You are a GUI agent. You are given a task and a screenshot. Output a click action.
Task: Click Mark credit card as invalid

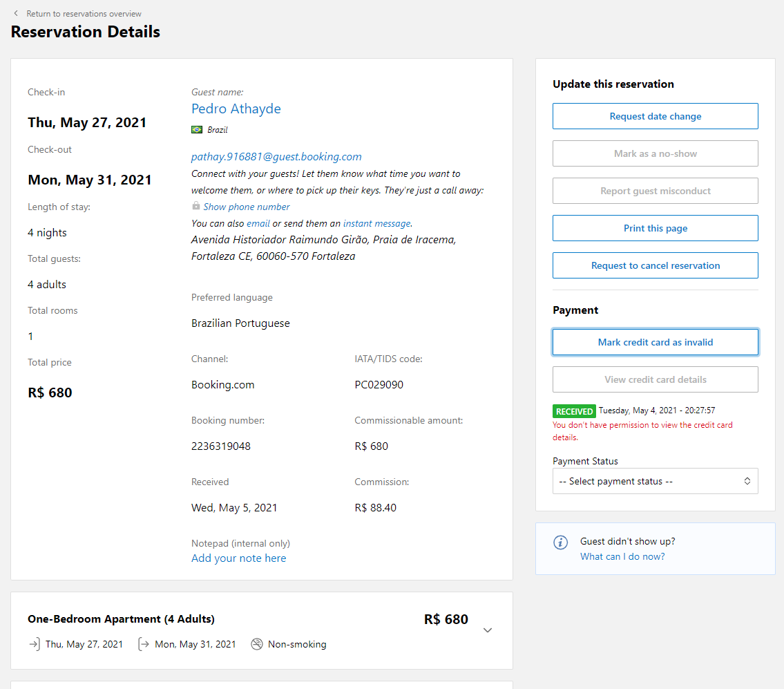click(x=655, y=342)
